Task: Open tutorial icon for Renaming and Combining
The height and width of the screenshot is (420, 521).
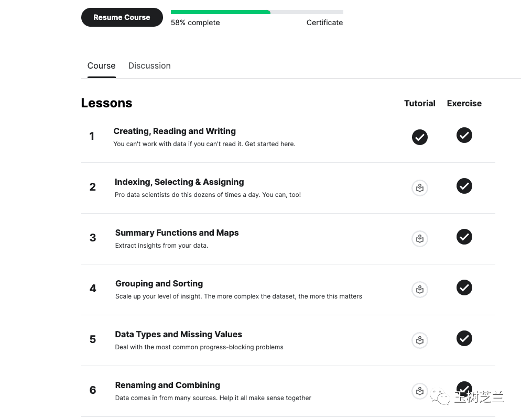Action: (x=420, y=391)
